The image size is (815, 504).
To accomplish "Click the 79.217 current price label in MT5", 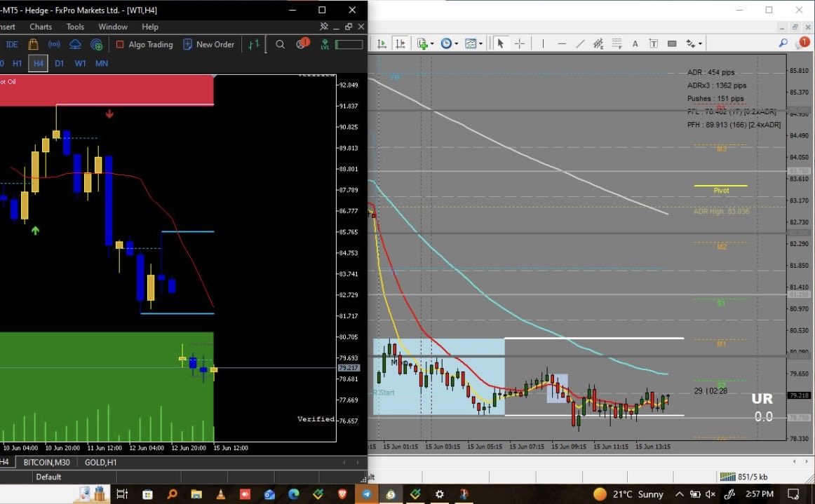I will [x=349, y=368].
